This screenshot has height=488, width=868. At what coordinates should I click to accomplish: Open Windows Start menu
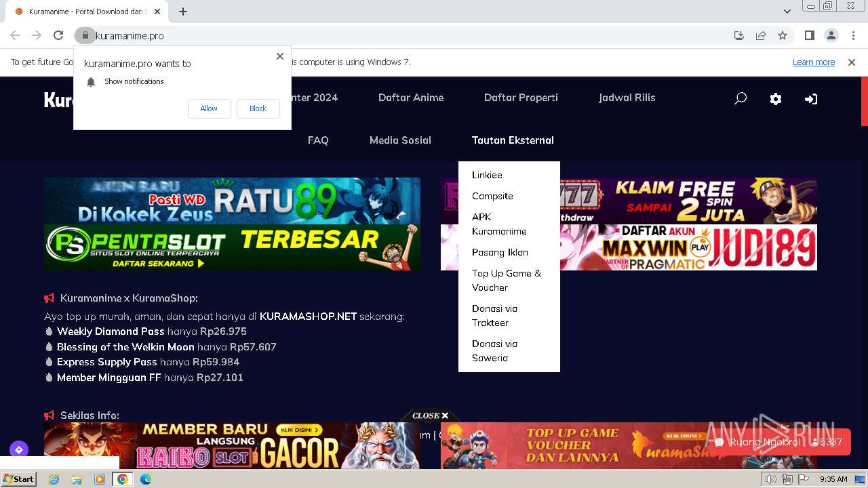18,479
